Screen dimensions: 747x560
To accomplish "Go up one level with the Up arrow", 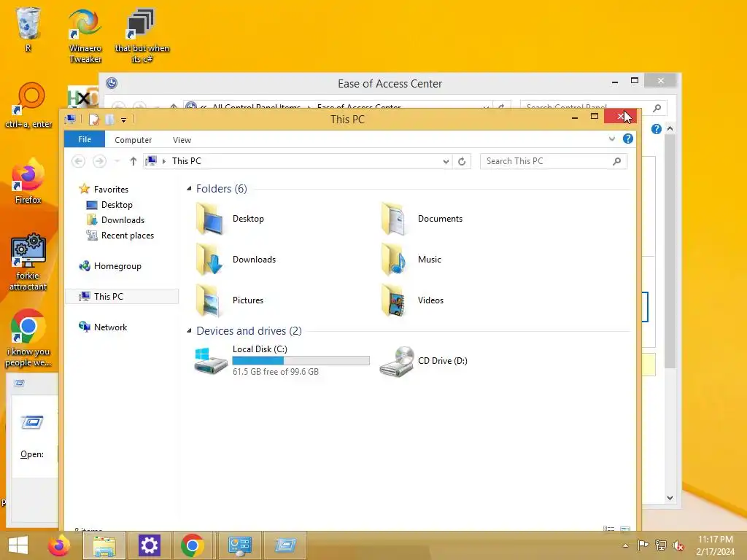I will pos(133,161).
